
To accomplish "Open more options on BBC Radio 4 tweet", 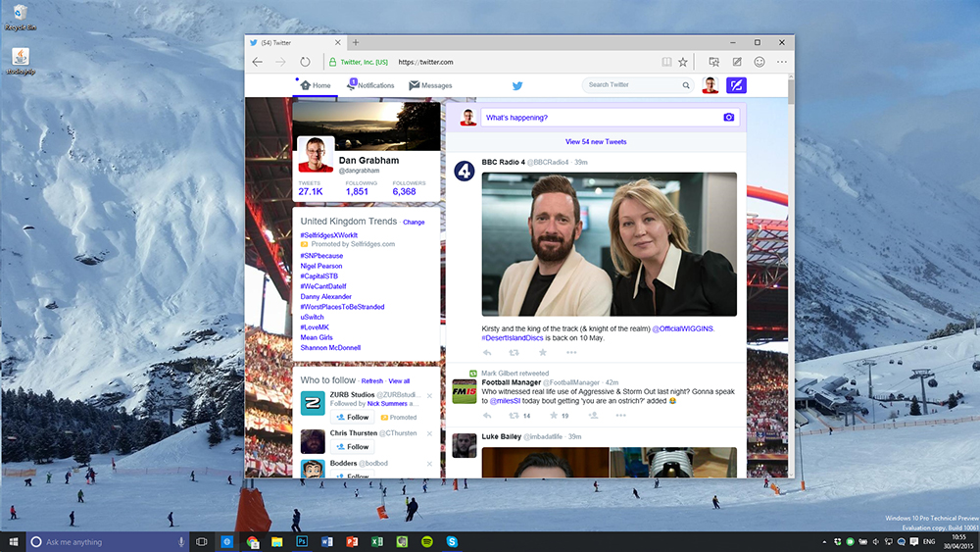I will click(x=571, y=353).
